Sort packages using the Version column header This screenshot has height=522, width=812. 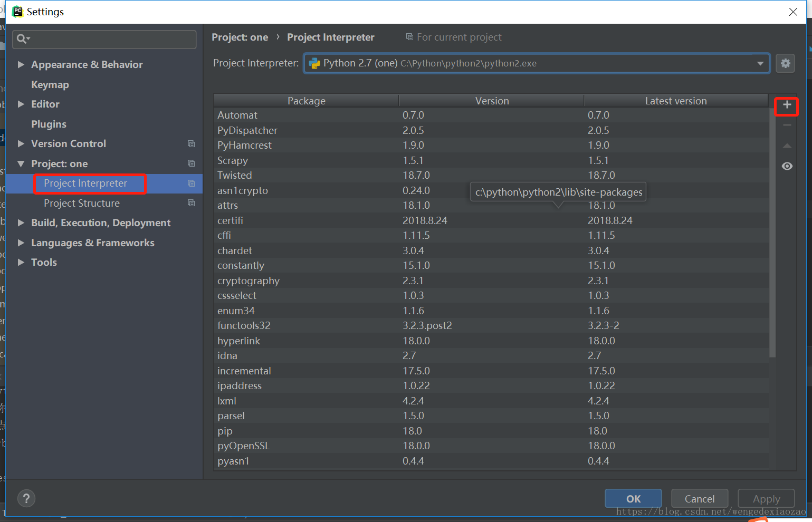pyautogui.click(x=491, y=100)
